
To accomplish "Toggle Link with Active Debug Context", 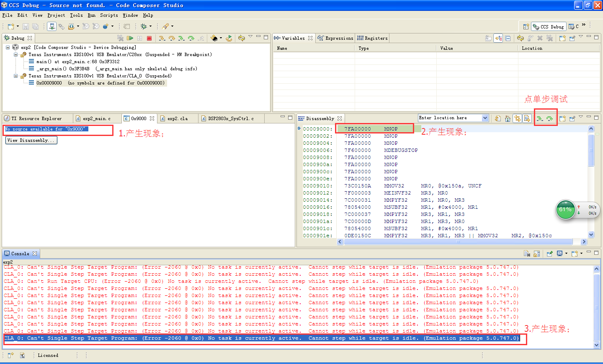I will click(x=518, y=119).
